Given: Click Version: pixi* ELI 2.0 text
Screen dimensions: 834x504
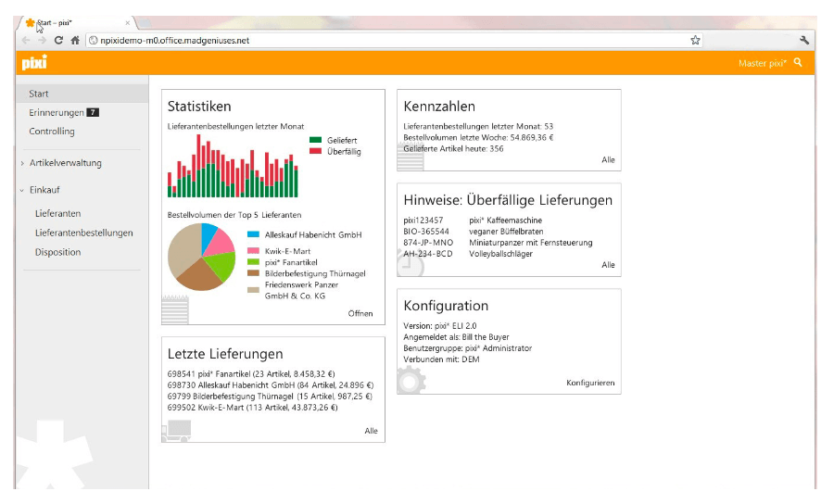Looking at the screenshot, I should [440, 326].
